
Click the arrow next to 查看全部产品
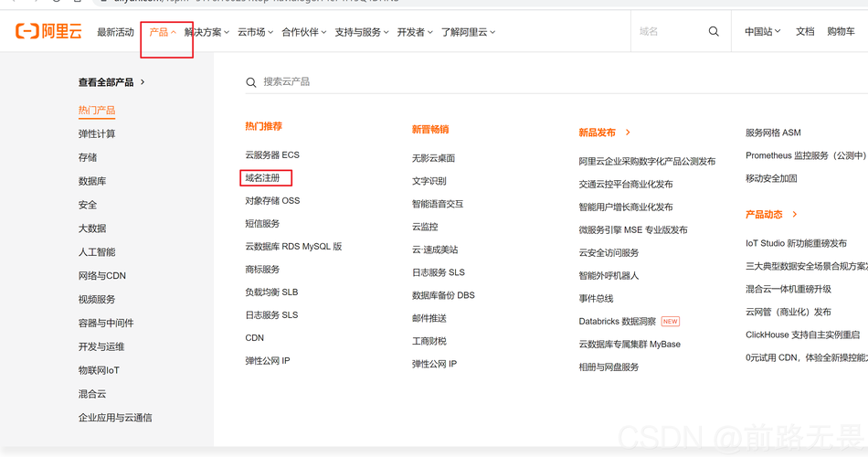point(143,82)
